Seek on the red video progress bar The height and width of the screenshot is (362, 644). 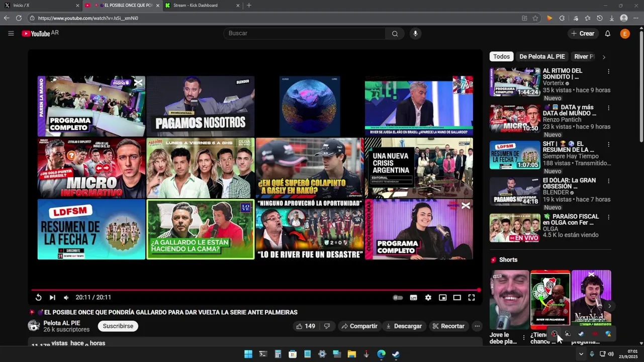point(255,290)
